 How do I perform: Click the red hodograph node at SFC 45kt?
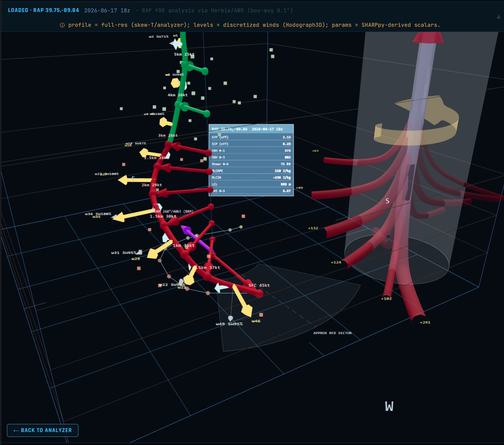[259, 293]
